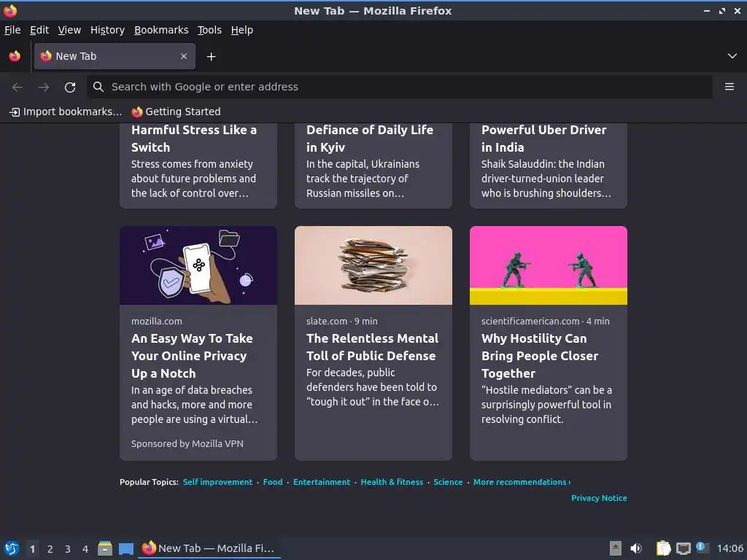Click 'mozilla.com' source text
Image resolution: width=747 pixels, height=560 pixels.
[157, 322]
